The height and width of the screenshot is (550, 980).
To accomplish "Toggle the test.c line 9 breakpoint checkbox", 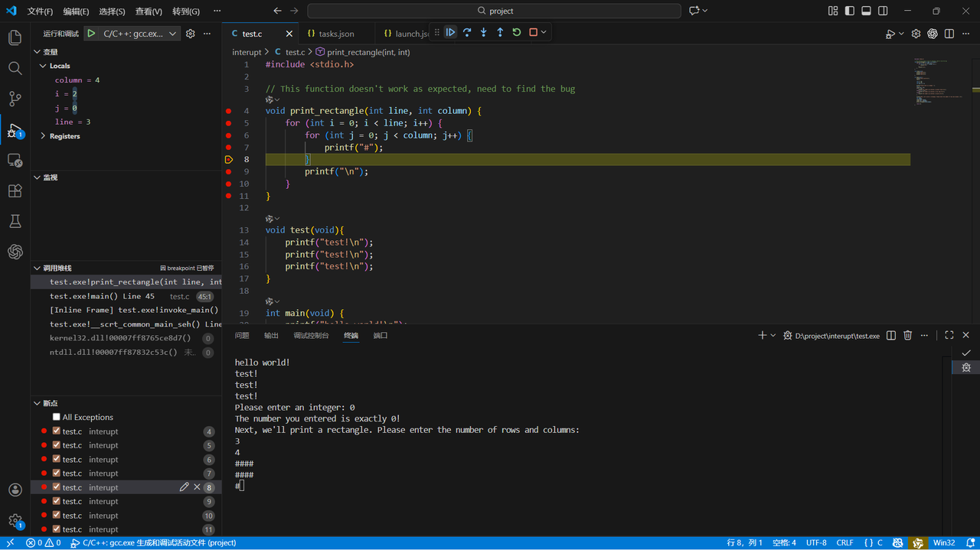I will [57, 501].
